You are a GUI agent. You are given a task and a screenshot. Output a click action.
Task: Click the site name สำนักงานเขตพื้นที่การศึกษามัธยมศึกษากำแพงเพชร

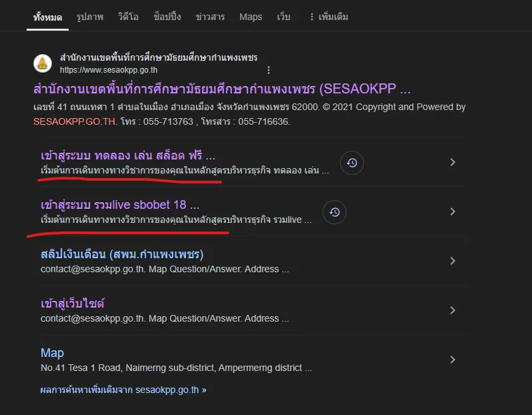tap(159, 57)
